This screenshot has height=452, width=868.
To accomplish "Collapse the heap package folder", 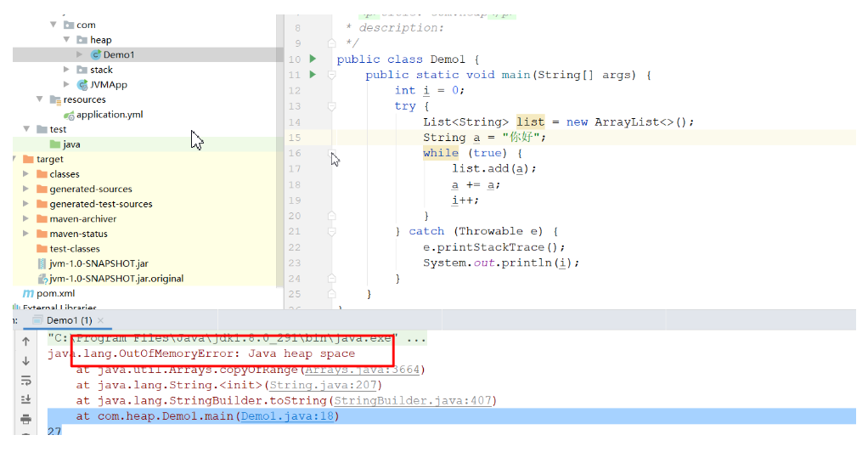I will tap(66, 40).
